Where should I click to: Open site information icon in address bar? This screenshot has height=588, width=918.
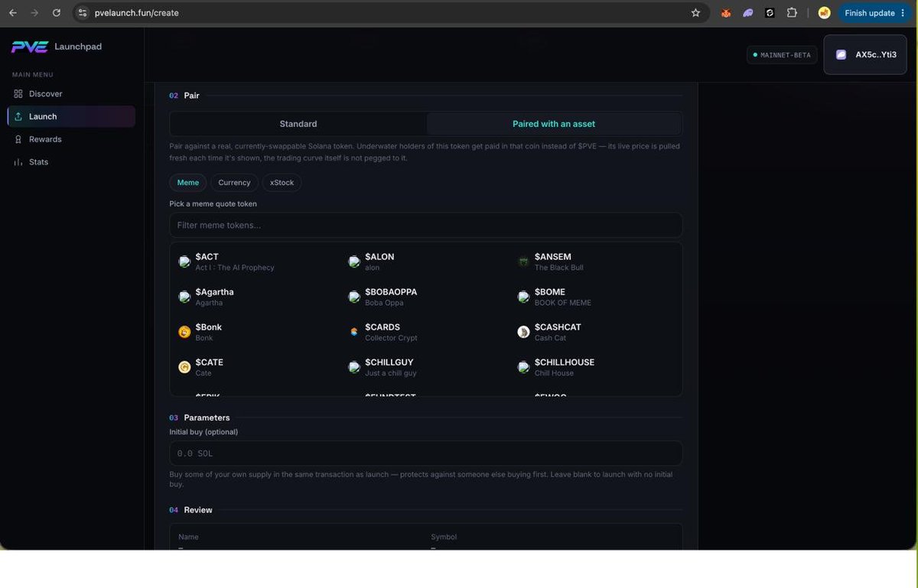83,13
